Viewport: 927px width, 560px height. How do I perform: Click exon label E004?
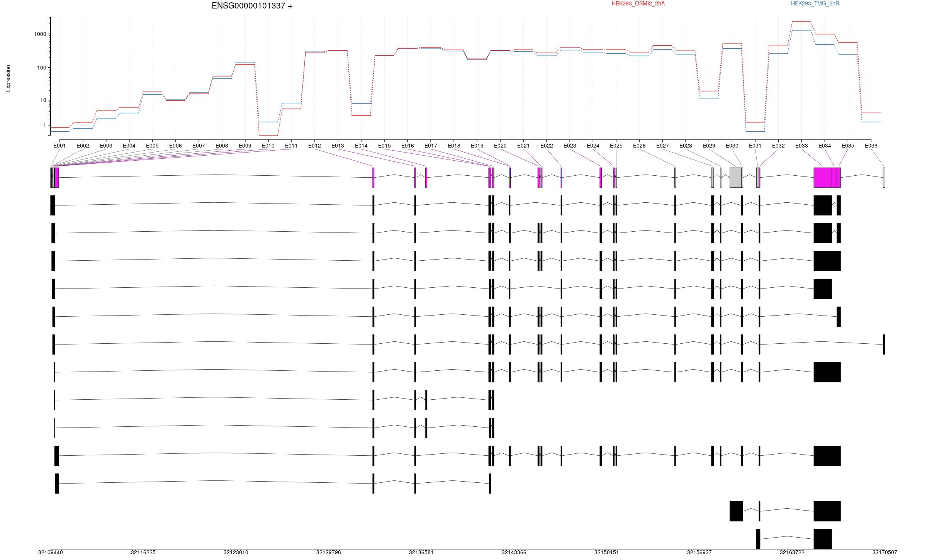click(x=129, y=146)
